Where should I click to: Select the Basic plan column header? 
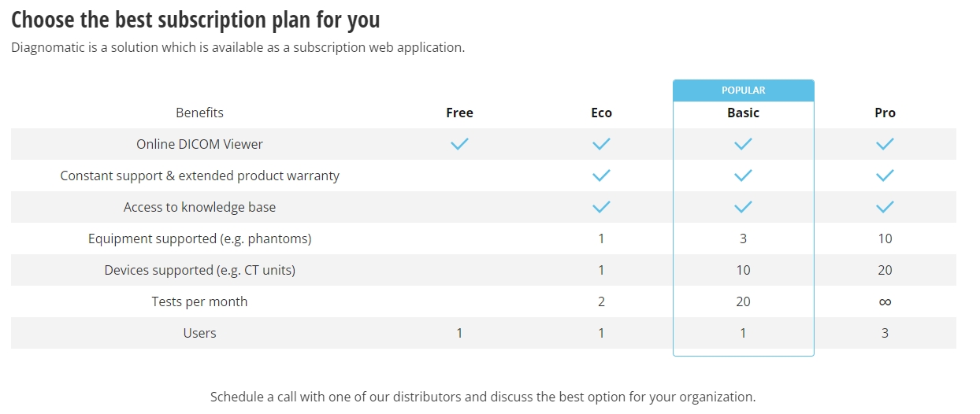point(743,113)
